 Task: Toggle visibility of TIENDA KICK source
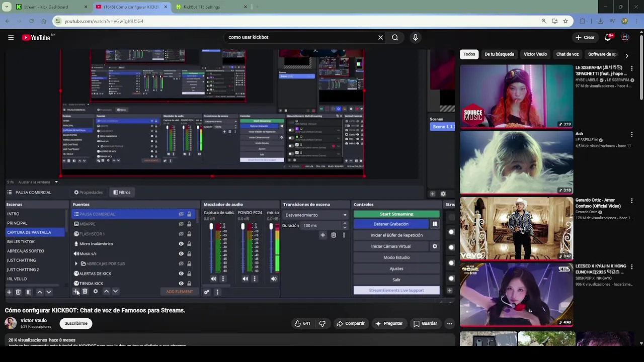(181, 283)
